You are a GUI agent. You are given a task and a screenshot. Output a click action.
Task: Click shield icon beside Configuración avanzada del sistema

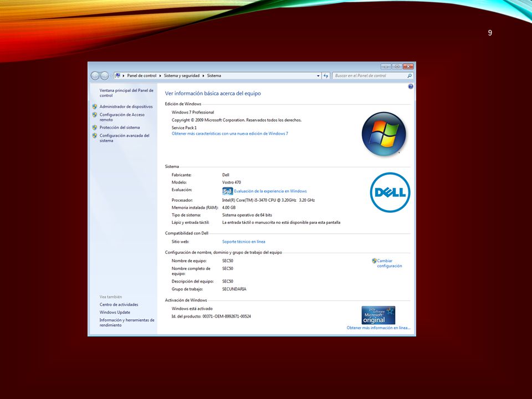pos(95,135)
